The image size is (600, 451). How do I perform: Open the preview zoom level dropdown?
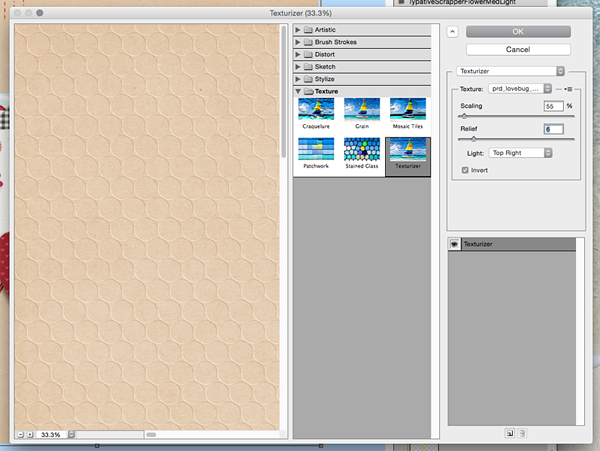tap(71, 435)
